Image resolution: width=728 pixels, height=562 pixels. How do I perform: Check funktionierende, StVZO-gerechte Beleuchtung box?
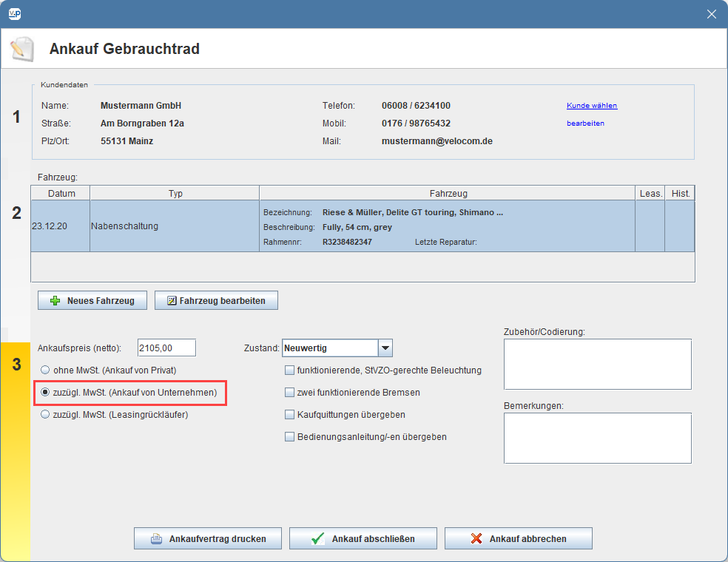click(290, 370)
